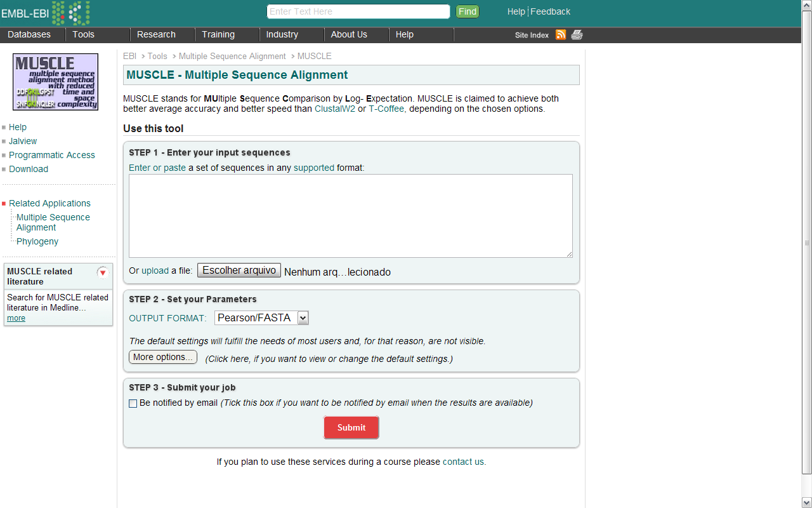
Task: Click the MUSCLE related literature title
Action: tap(39, 276)
